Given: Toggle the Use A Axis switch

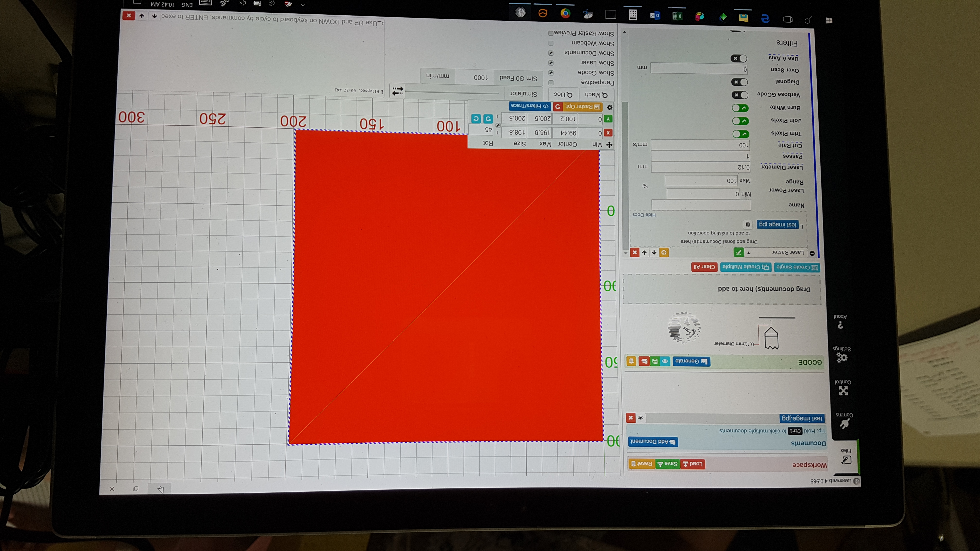Looking at the screenshot, I should point(738,59).
